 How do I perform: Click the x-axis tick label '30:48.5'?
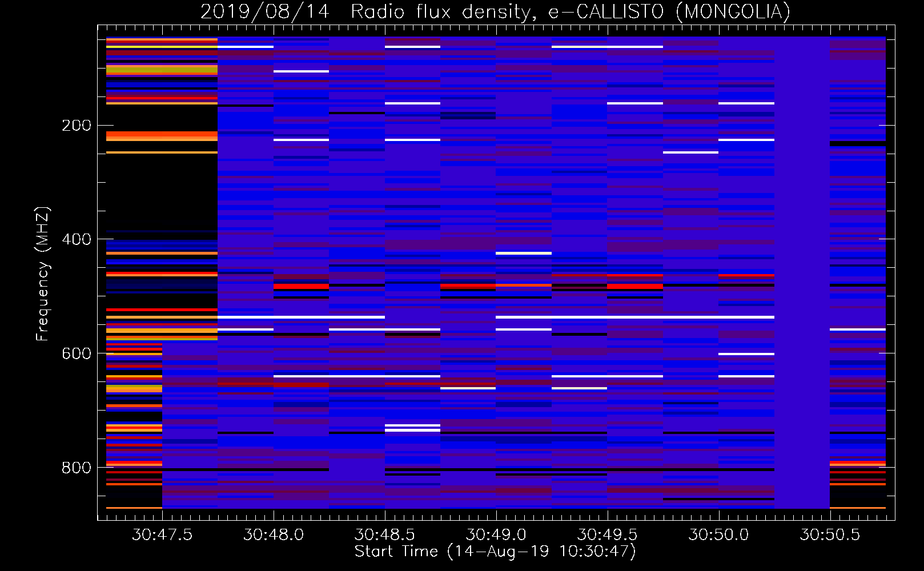385,535
